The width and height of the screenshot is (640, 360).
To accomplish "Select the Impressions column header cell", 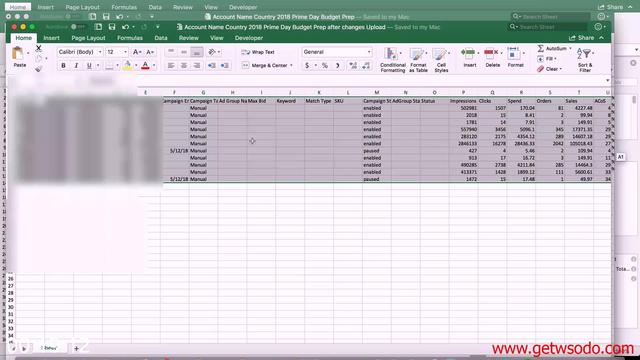I will coord(463,101).
